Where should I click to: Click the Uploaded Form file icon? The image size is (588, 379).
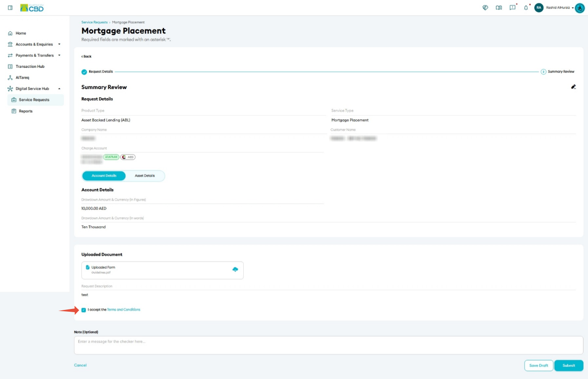pyautogui.click(x=88, y=267)
